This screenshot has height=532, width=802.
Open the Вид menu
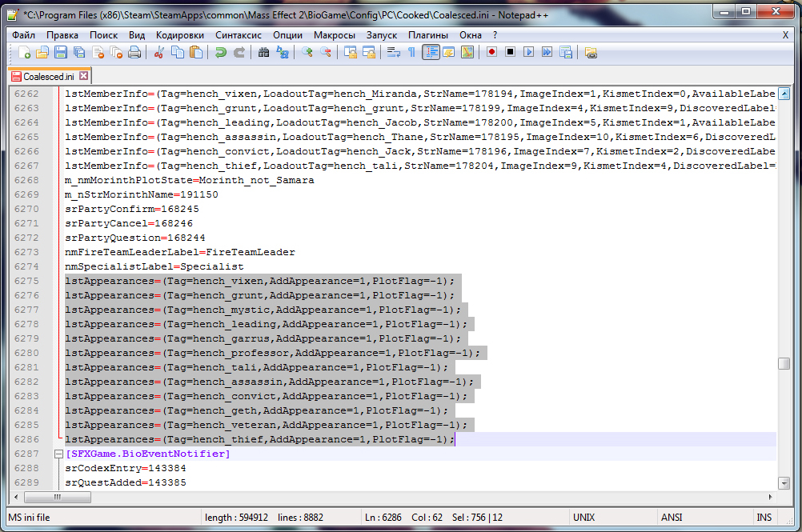click(x=137, y=34)
